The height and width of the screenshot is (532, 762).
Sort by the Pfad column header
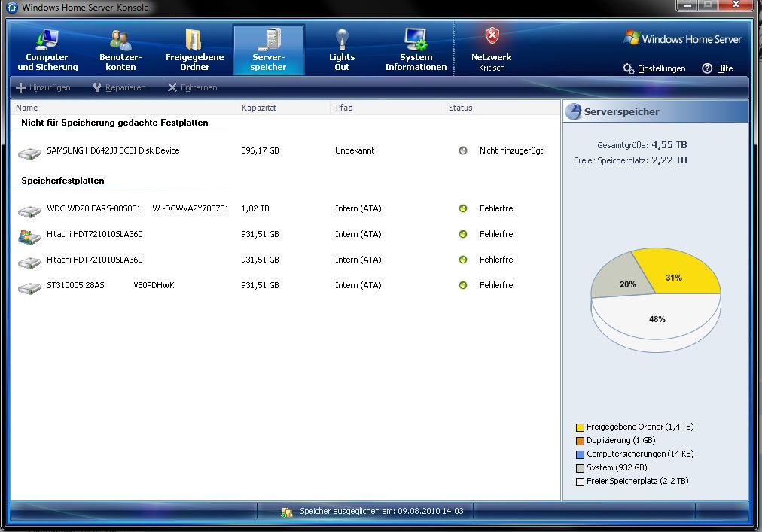[386, 108]
